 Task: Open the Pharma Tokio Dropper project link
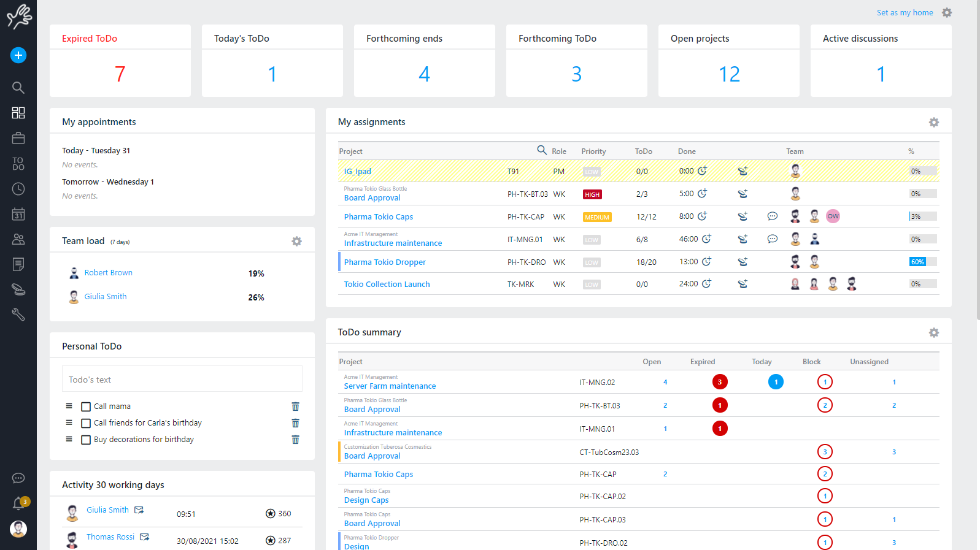tap(385, 262)
